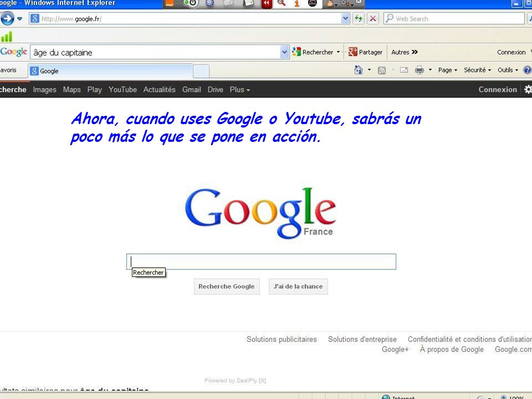Close the Powered by DealPly [X] notice

coord(262,381)
